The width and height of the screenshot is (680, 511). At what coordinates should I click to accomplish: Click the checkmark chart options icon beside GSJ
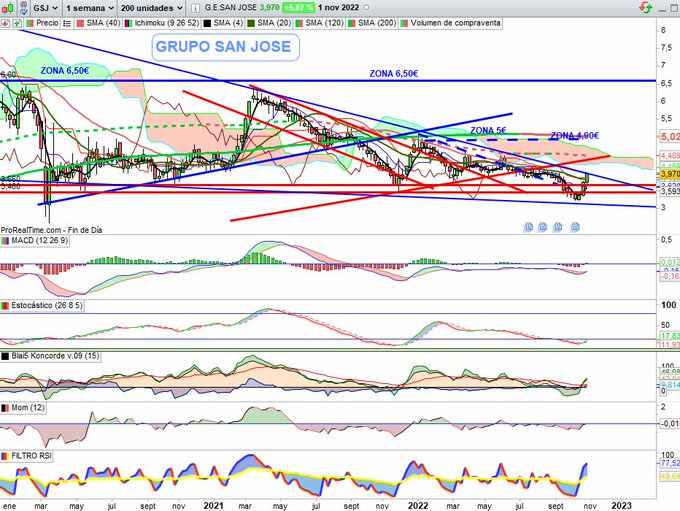(x=24, y=8)
